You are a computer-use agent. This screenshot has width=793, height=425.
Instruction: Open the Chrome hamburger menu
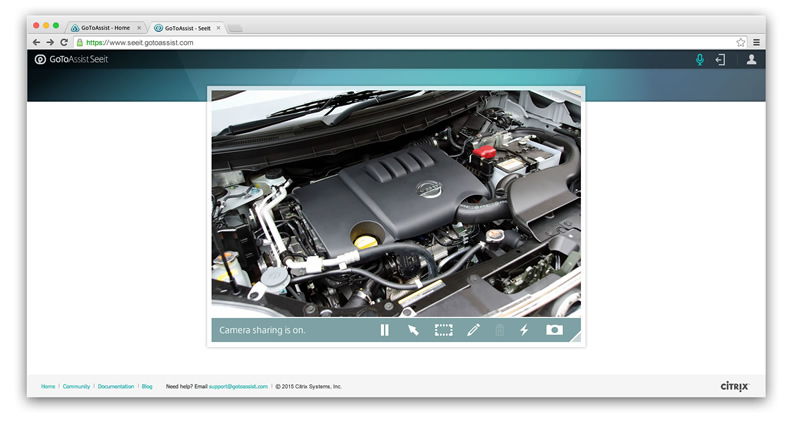(757, 42)
